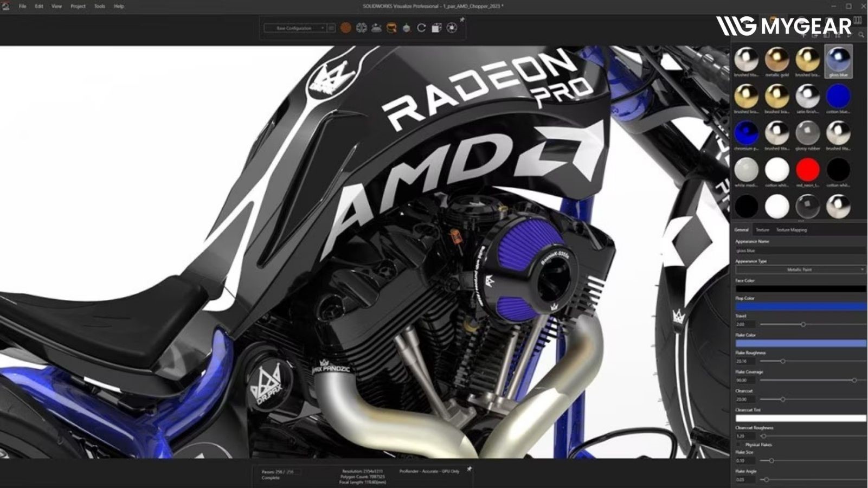Click the Flop Color blue swatch

pos(800,306)
